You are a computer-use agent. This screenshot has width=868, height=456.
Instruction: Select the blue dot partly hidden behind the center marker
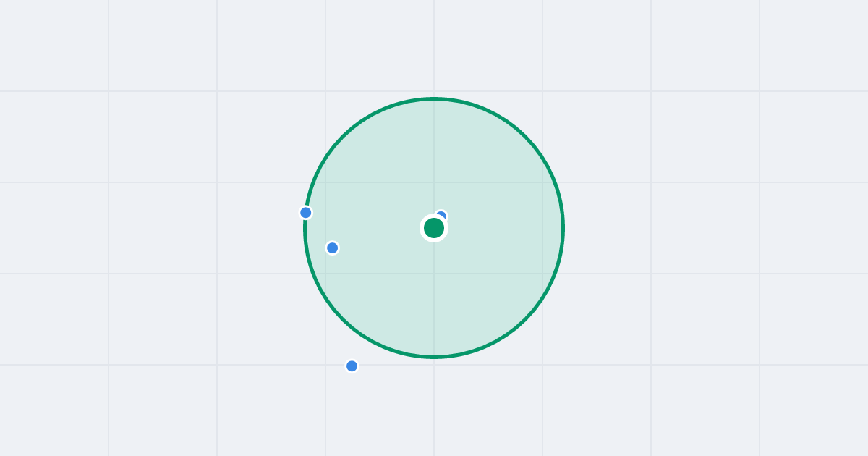pyautogui.click(x=441, y=216)
